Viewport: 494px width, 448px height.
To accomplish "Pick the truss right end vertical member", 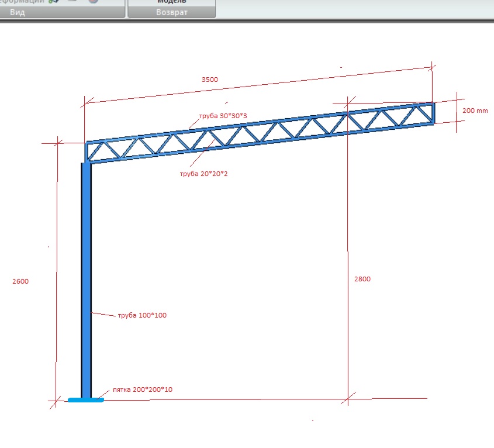I will coord(434,113).
